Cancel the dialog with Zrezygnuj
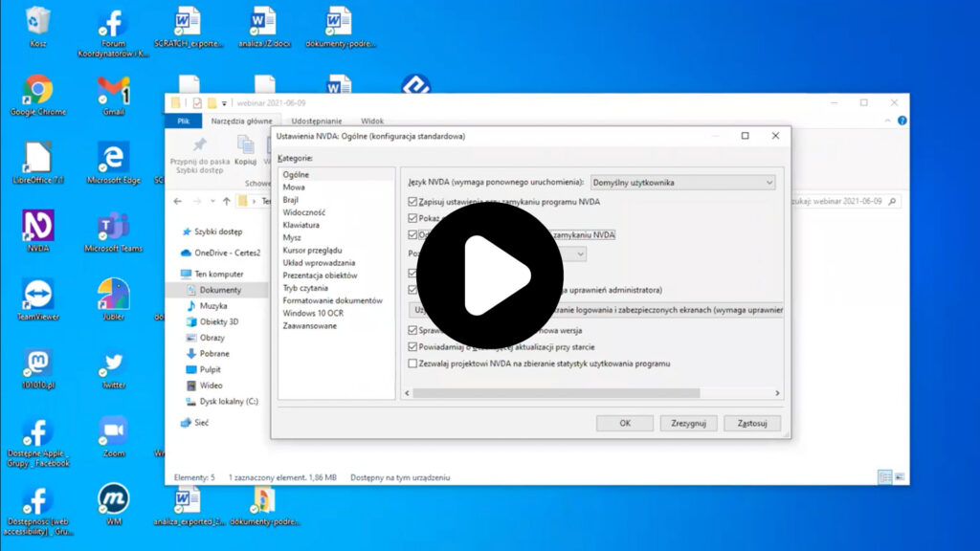This screenshot has height=551, width=980. [688, 423]
